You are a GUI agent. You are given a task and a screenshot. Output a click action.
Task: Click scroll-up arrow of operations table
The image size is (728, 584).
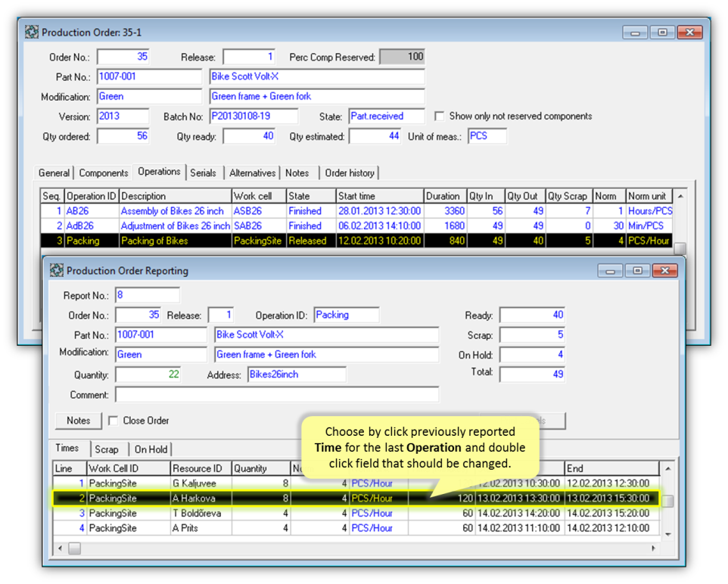[x=680, y=197]
